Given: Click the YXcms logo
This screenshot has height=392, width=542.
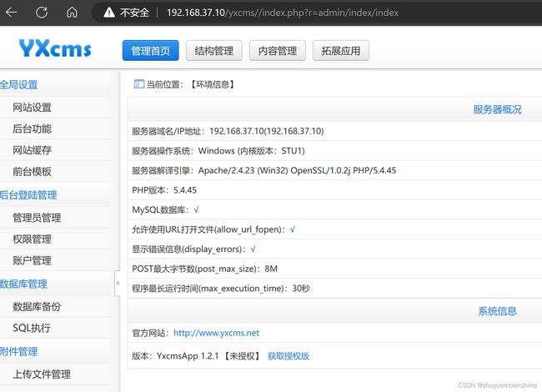Looking at the screenshot, I should (x=55, y=48).
